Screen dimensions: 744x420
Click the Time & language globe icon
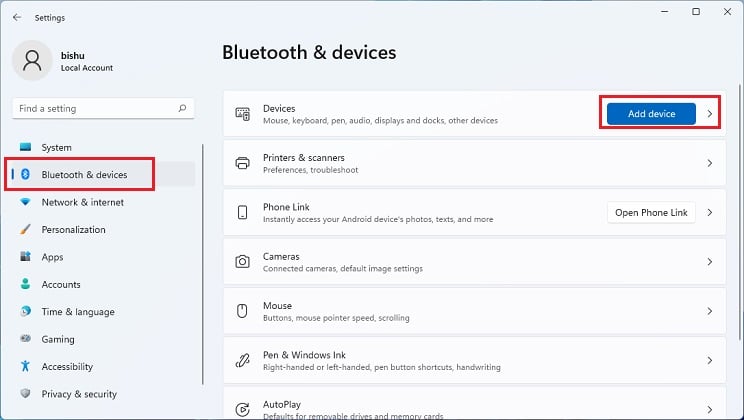(x=26, y=311)
